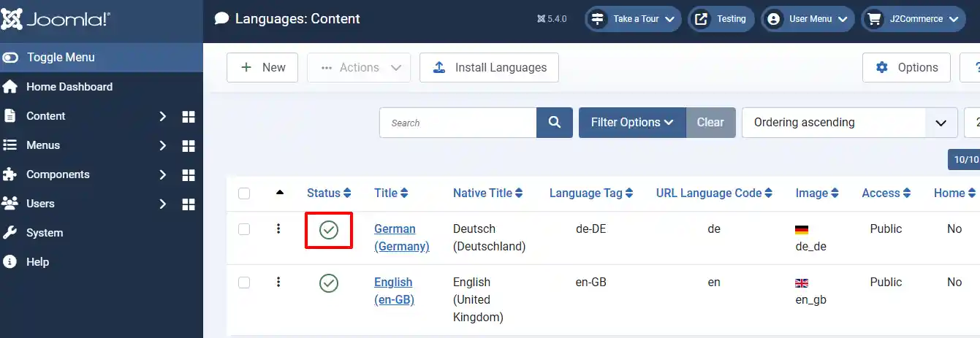Open the Menus dashboard grid icon

pos(189,146)
